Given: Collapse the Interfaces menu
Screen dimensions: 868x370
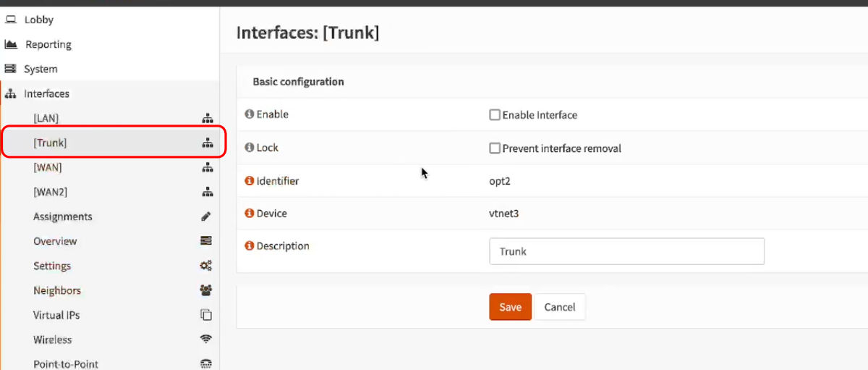Looking at the screenshot, I should coord(46,93).
